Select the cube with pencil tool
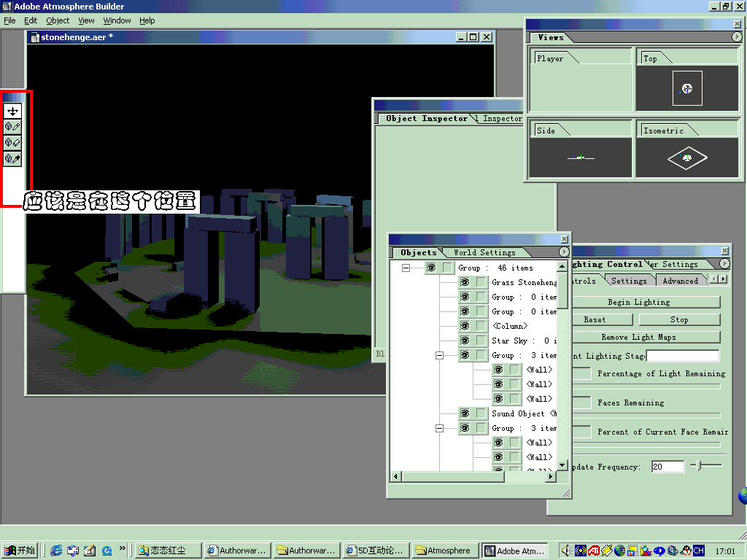Screen dimensions: 747x560 point(12,127)
